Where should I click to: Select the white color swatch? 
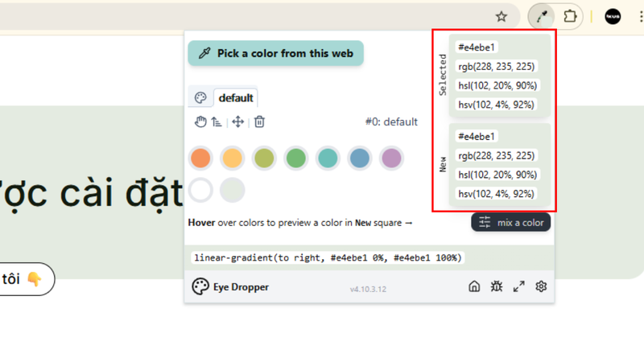[200, 190]
